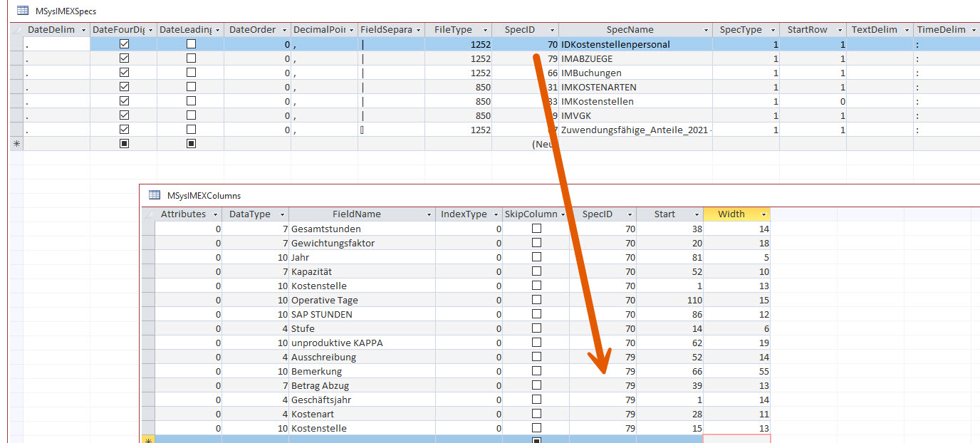Toggle DateFourDig checkbox in the IMVGK row
The image size is (980, 443).
[x=124, y=115]
